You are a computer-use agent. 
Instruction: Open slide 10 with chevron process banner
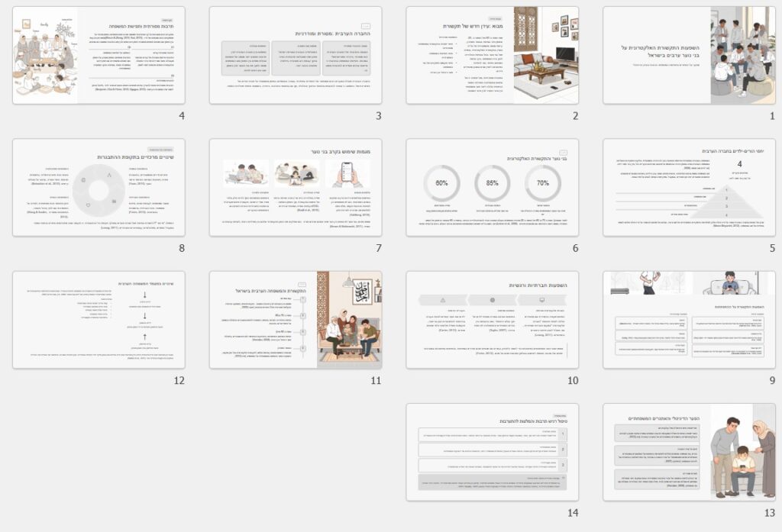[x=492, y=320]
